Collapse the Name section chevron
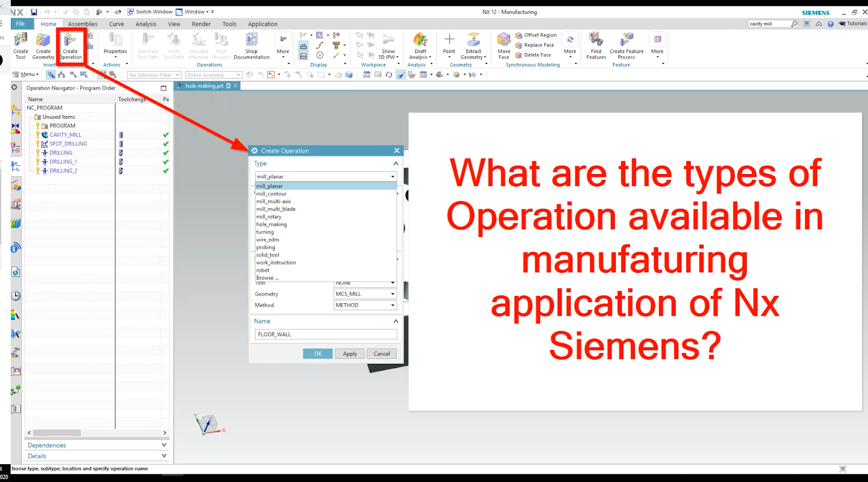Screen dimensions: 868x482 pos(395,321)
